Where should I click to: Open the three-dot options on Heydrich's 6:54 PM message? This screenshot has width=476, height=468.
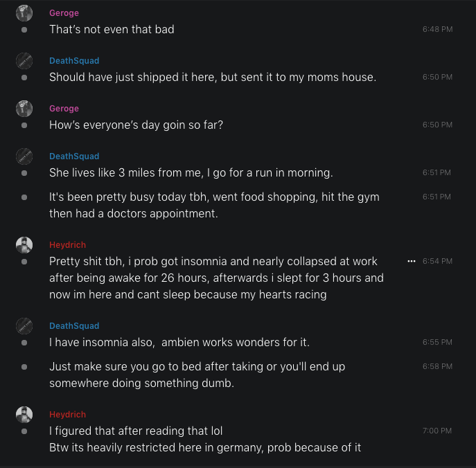412,261
